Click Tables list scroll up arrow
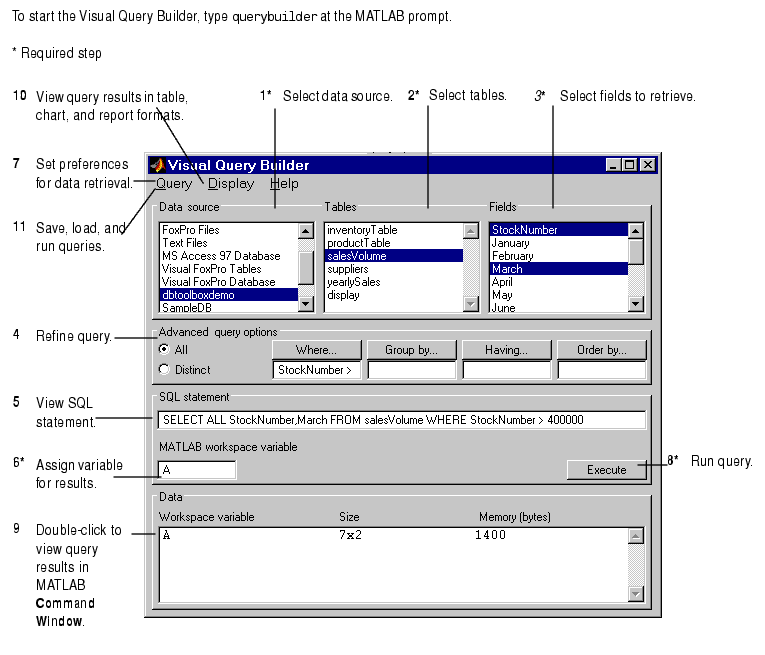 point(471,231)
